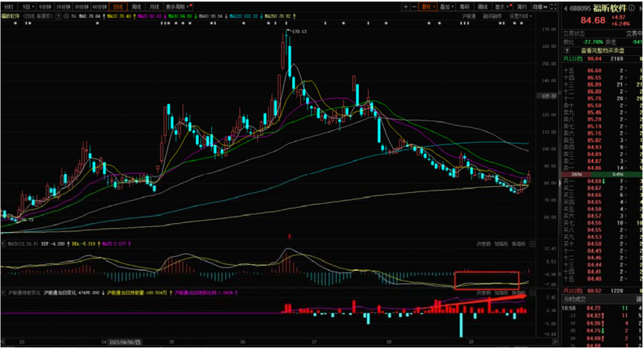Open MA settings gear icon

coord(66,16)
